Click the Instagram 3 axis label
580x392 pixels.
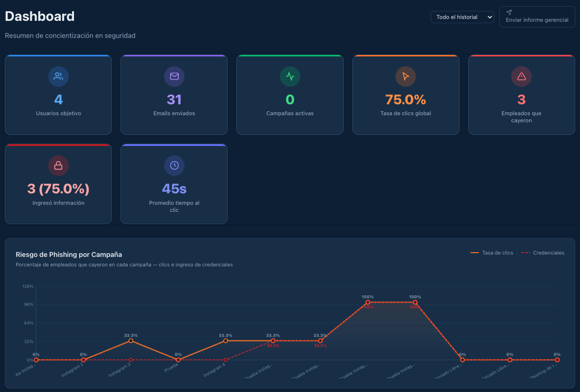[120, 370]
